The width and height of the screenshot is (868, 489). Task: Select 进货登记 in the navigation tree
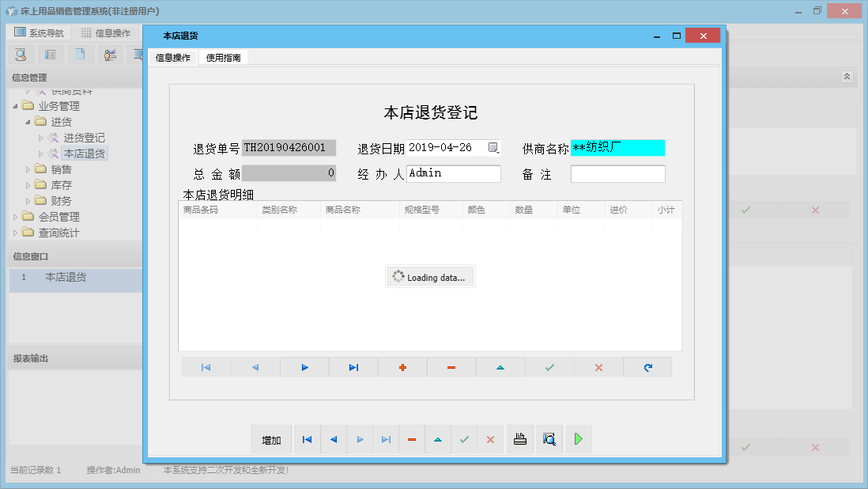coord(84,138)
